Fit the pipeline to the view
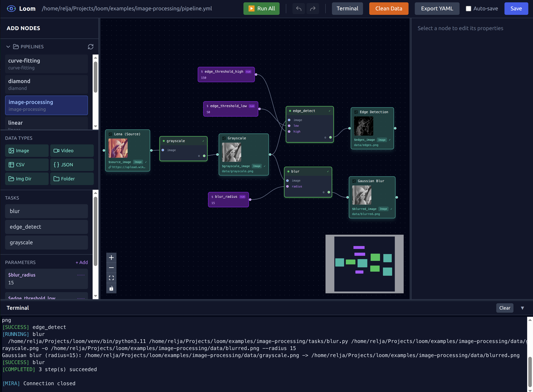Viewport: 533px width, 392px height. coord(111,278)
